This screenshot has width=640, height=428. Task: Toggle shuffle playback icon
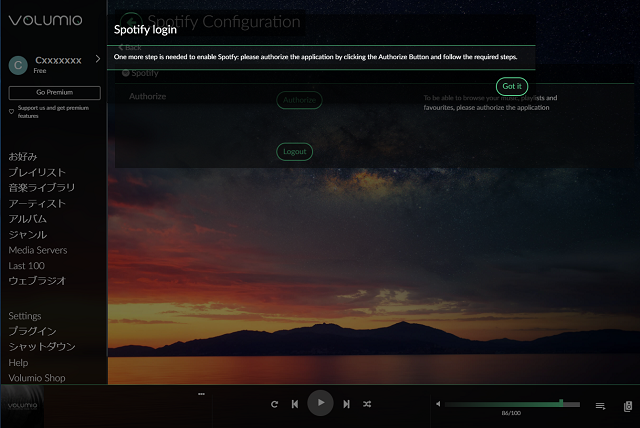coord(367,404)
